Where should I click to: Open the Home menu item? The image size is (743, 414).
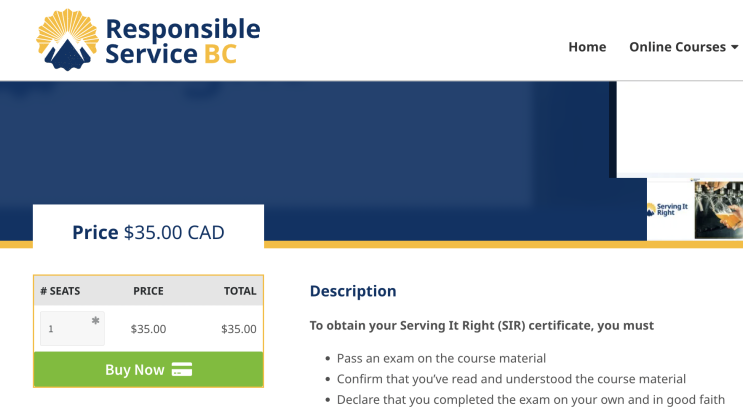(x=587, y=47)
